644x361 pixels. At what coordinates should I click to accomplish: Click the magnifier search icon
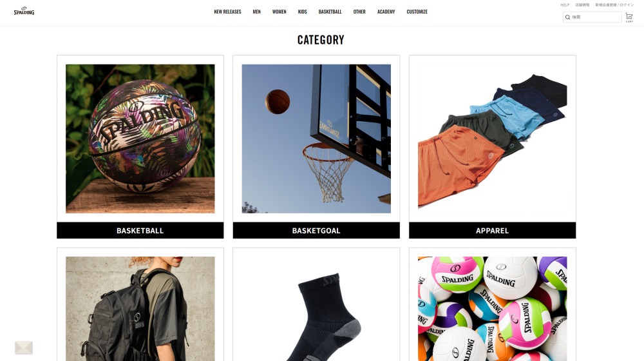point(567,17)
